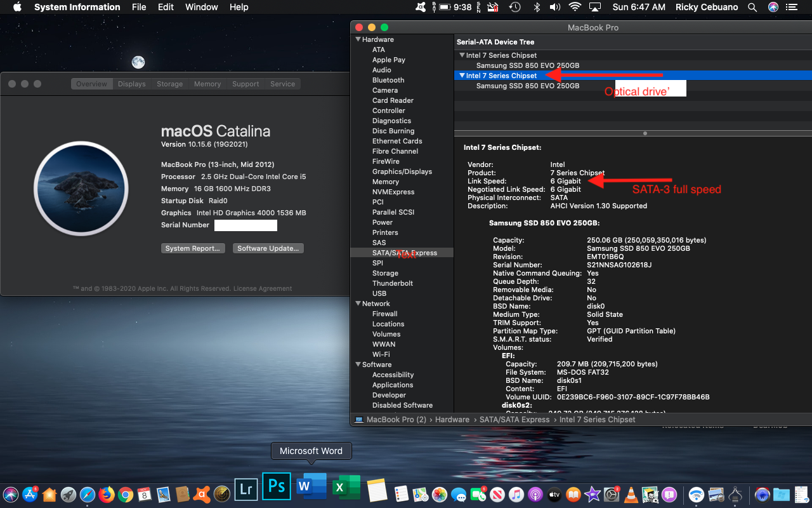Open the License Agreement link
This screenshot has height=508, width=812.
point(263,288)
